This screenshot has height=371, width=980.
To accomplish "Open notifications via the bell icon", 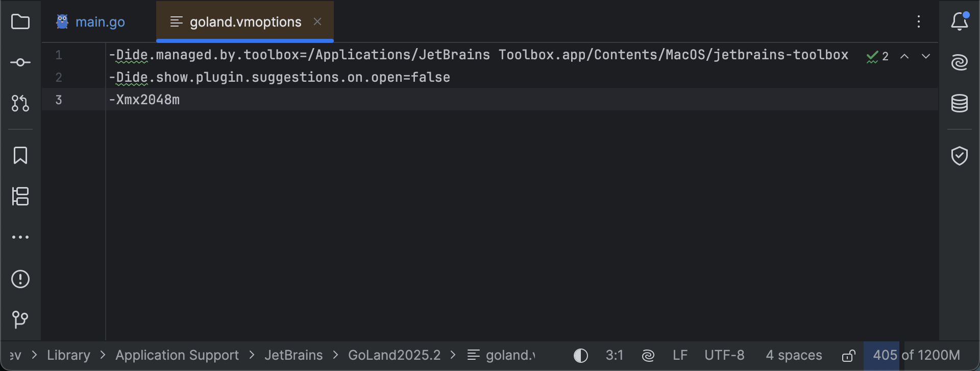I will 960,21.
